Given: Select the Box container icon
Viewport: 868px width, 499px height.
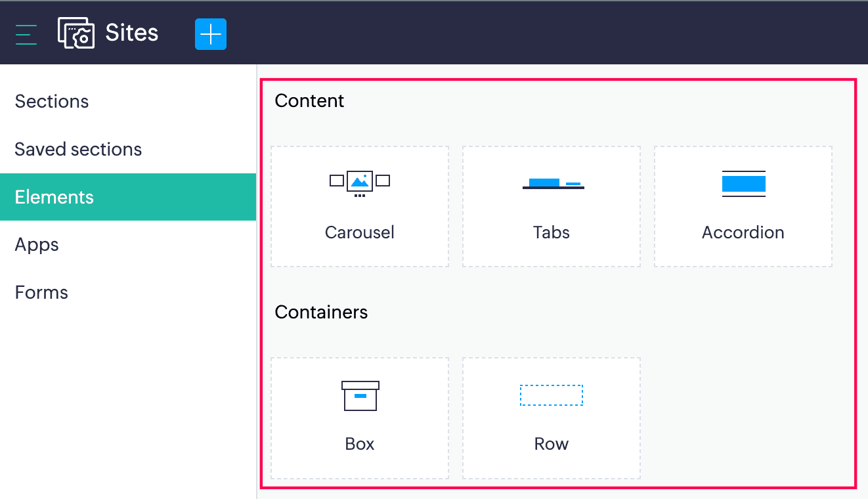Looking at the screenshot, I should [360, 396].
